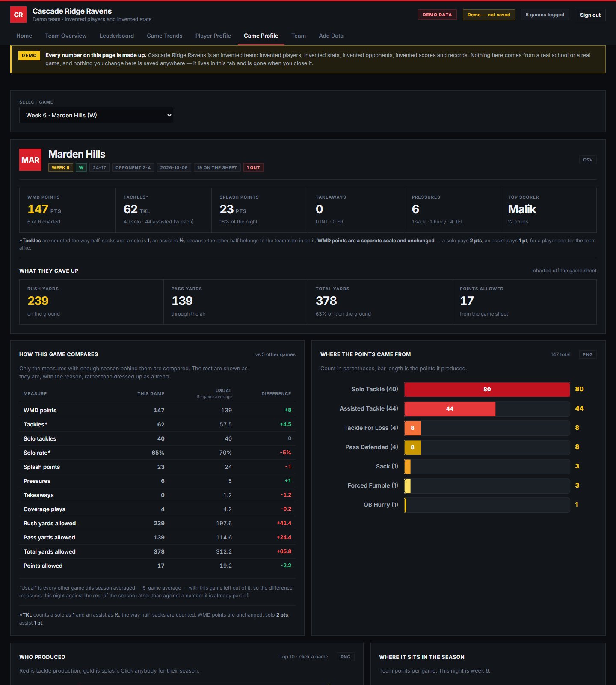Click the Sign out button
616x685 pixels.
590,15
